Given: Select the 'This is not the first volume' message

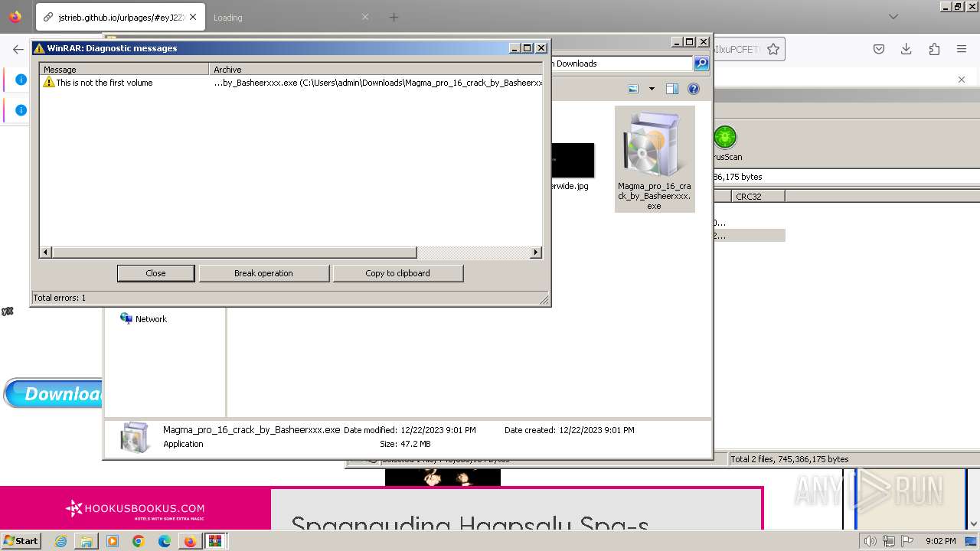Looking at the screenshot, I should tap(104, 83).
